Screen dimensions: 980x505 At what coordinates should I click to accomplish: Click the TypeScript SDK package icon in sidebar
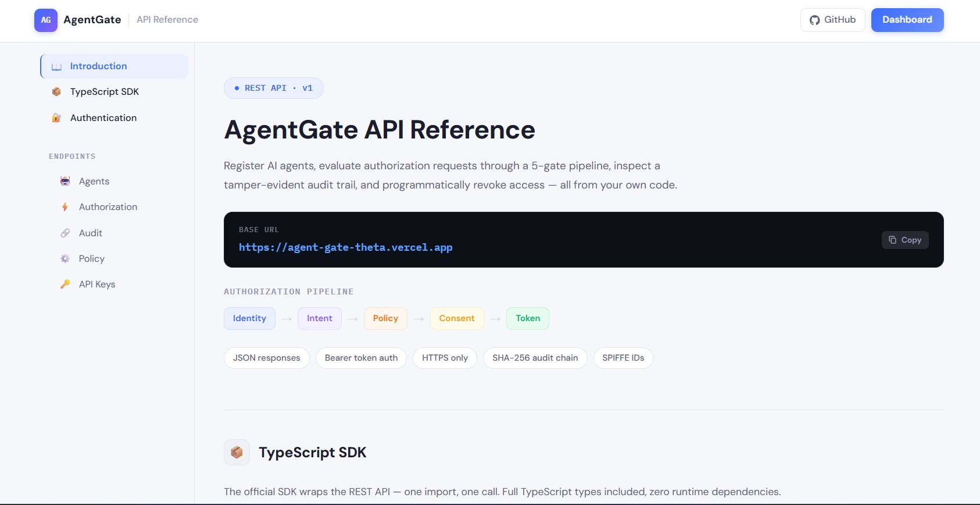[x=56, y=92]
